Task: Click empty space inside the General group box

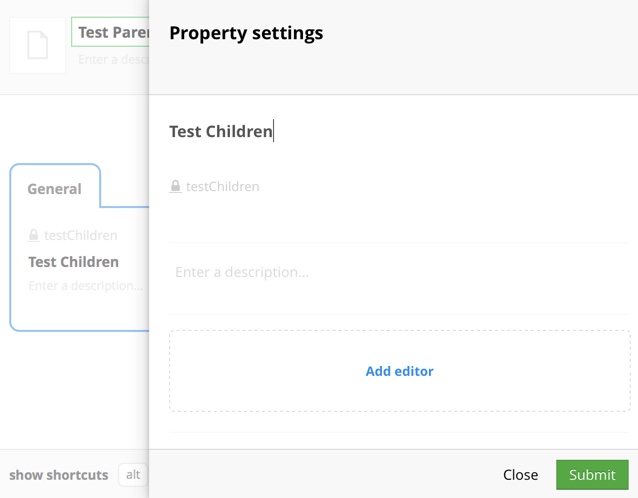Action: pos(80,312)
